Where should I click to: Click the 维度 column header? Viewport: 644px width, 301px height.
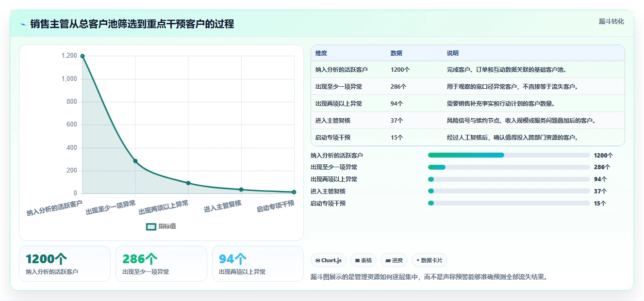click(321, 53)
